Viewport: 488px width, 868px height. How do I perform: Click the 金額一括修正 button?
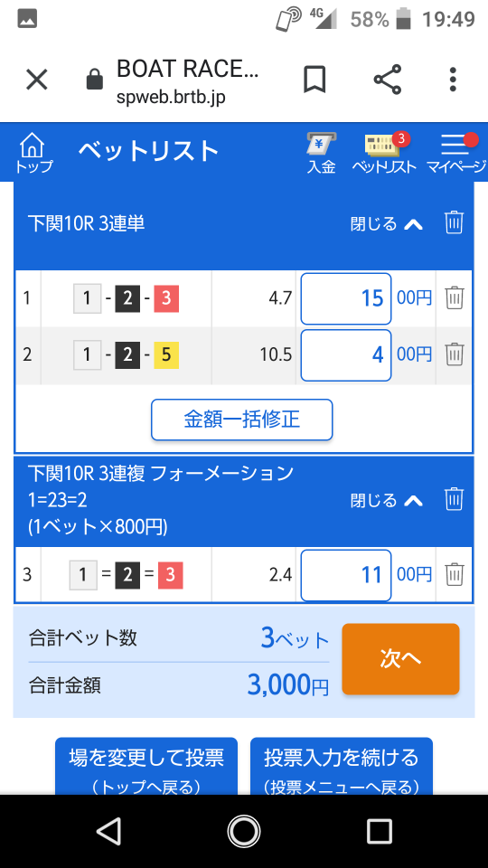[242, 420]
